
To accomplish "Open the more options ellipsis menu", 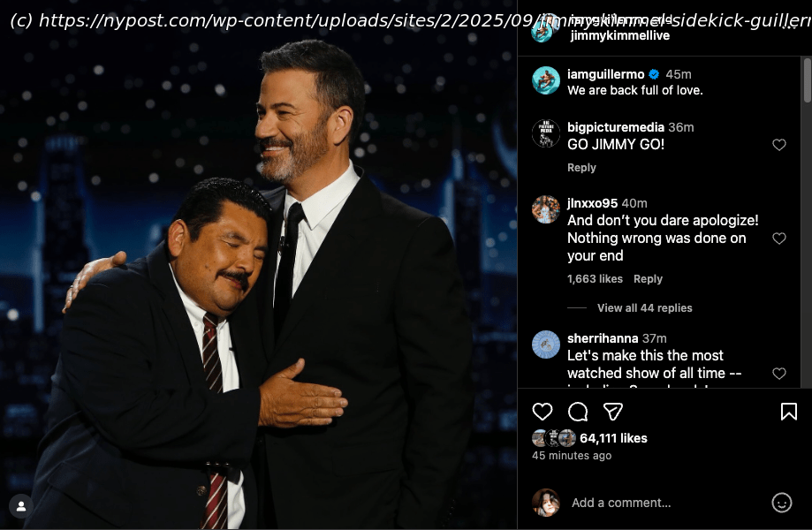I will pyautogui.click(x=789, y=26).
